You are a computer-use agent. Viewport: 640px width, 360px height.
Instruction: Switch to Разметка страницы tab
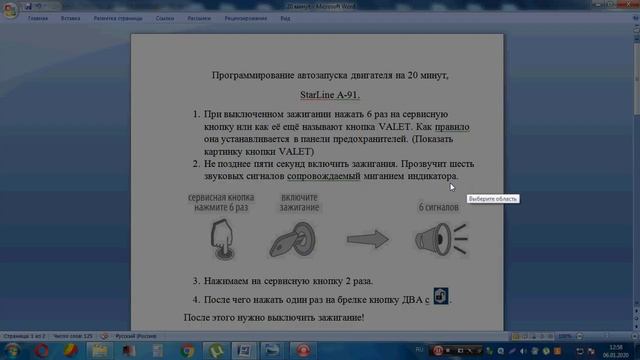click(118, 18)
